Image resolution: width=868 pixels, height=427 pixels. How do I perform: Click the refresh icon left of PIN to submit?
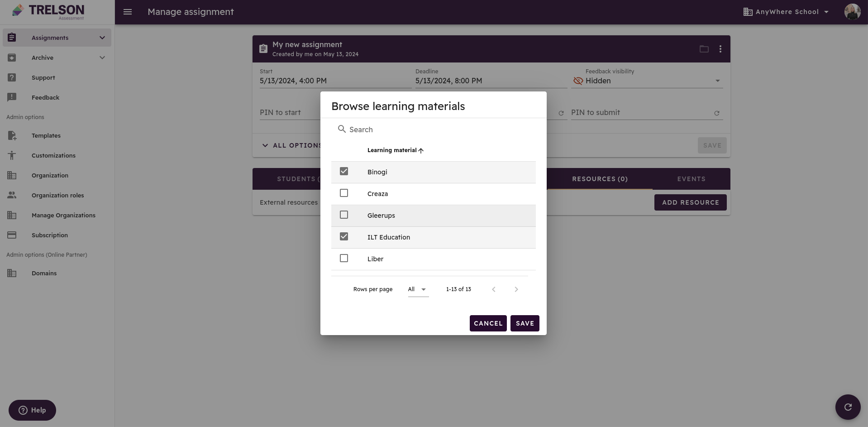pos(561,113)
